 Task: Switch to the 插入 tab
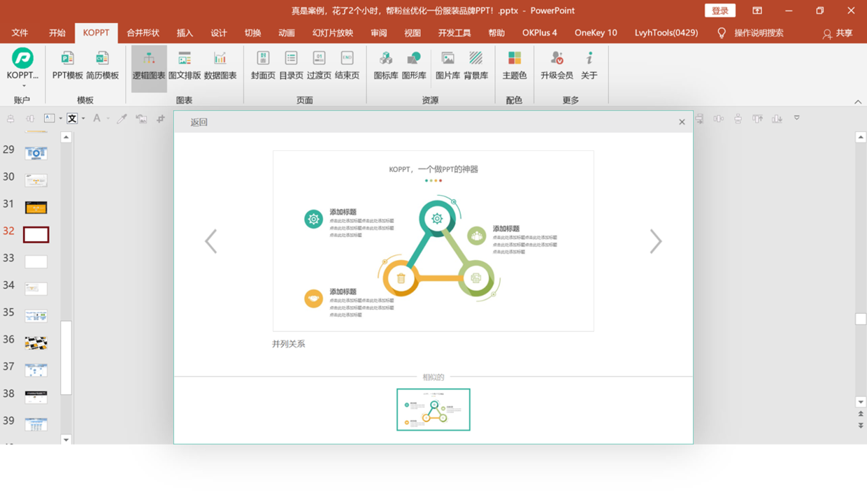[x=185, y=33]
